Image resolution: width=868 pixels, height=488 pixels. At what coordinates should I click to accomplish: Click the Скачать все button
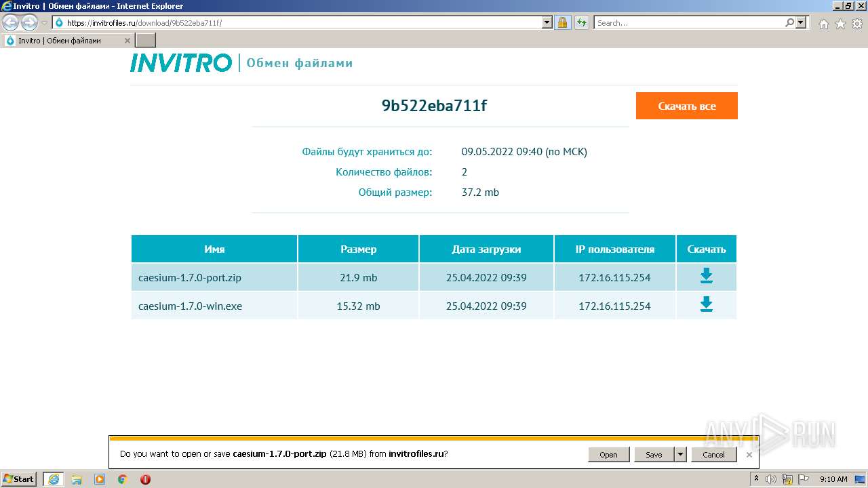pyautogui.click(x=686, y=106)
